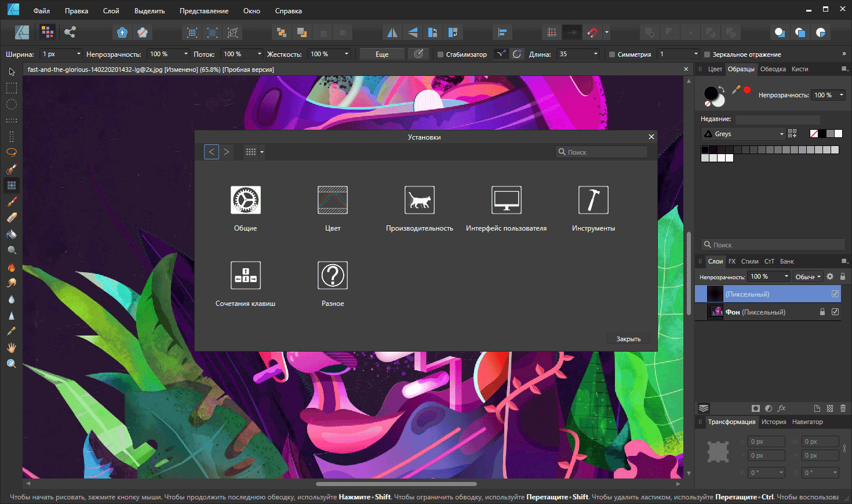Open the Слой menu
This screenshot has height=504, width=852.
click(x=111, y=11)
